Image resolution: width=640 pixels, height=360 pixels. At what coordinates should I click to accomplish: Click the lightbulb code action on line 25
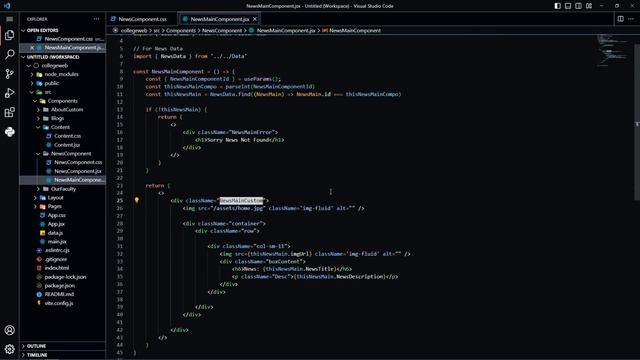pyautogui.click(x=137, y=200)
